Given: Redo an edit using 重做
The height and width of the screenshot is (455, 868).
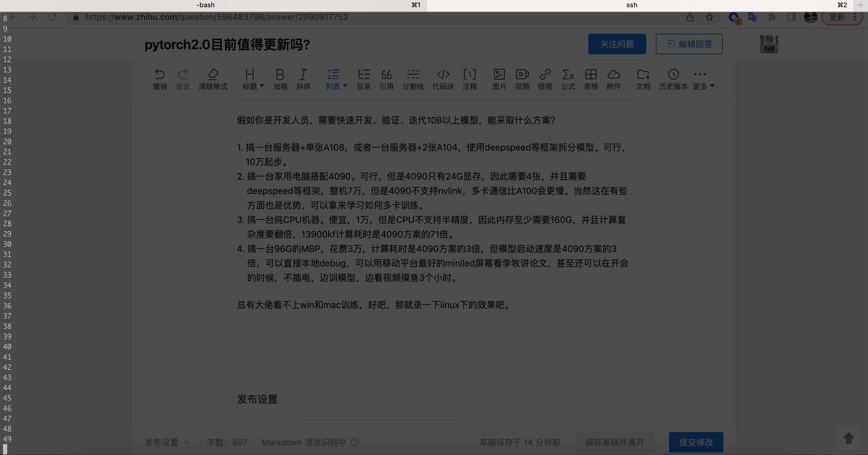Looking at the screenshot, I should [183, 79].
